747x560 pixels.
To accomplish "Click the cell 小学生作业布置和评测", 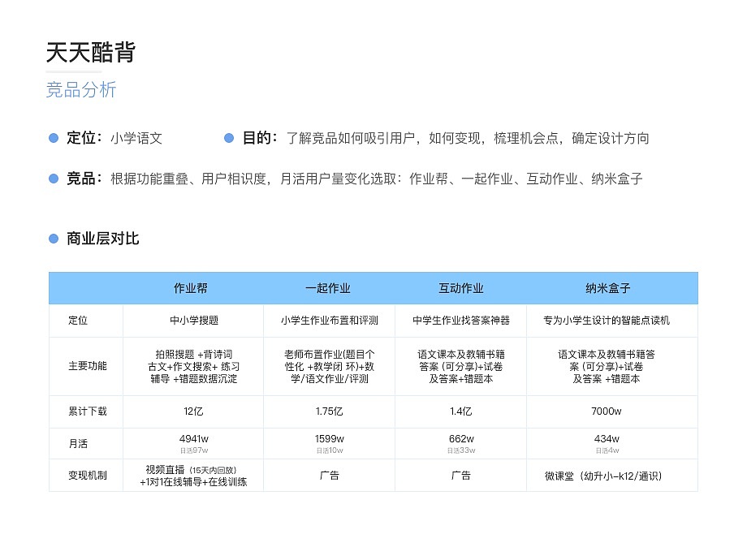I will click(329, 320).
